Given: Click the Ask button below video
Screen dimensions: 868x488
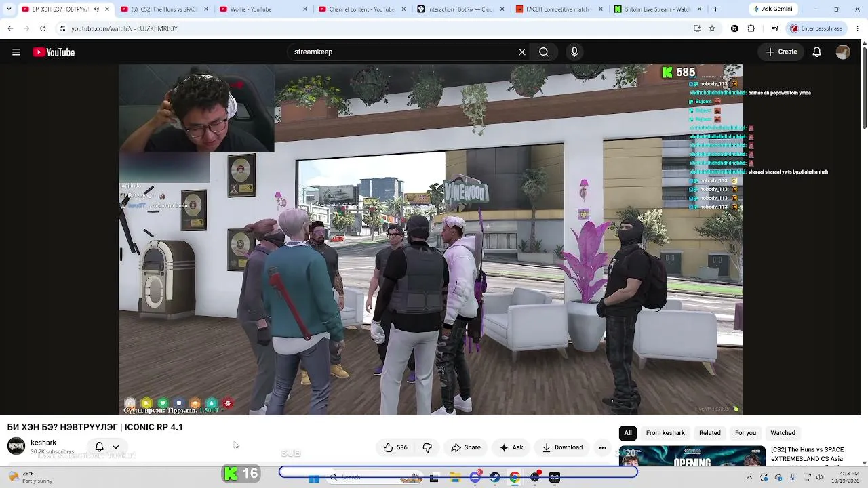Looking at the screenshot, I should click(511, 447).
